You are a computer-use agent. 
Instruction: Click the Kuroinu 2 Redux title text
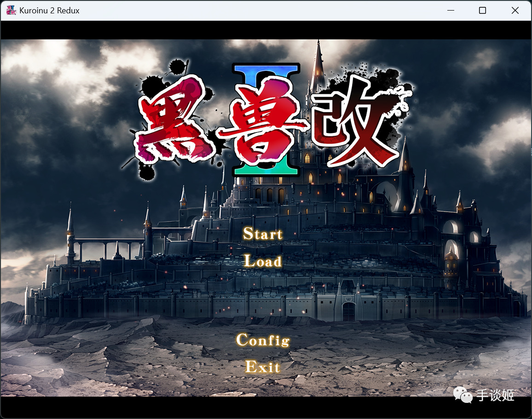click(x=50, y=11)
